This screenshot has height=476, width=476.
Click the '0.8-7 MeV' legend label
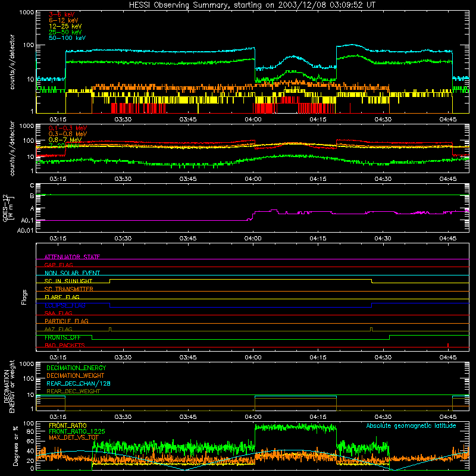coord(65,140)
